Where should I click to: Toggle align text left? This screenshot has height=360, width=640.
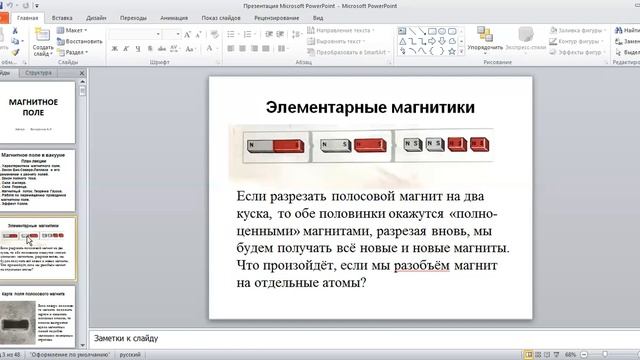231,49
